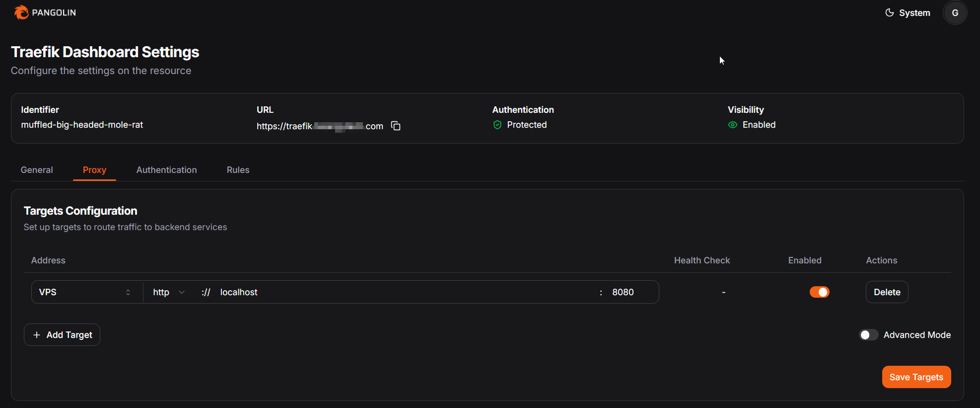Screen dimensions: 980x408
Task: Delete the localhost target
Action: 887,292
